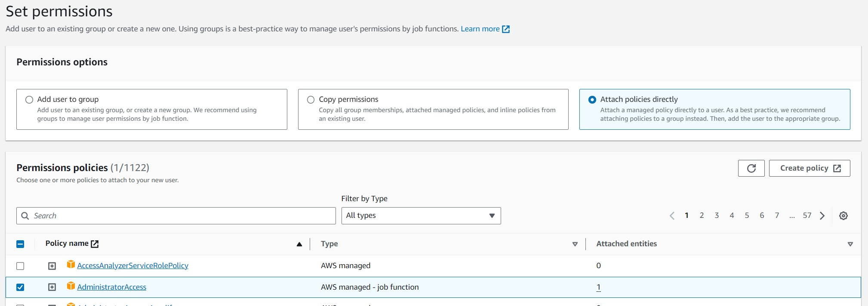
Task: Click the previous page chevron
Action: (x=672, y=216)
